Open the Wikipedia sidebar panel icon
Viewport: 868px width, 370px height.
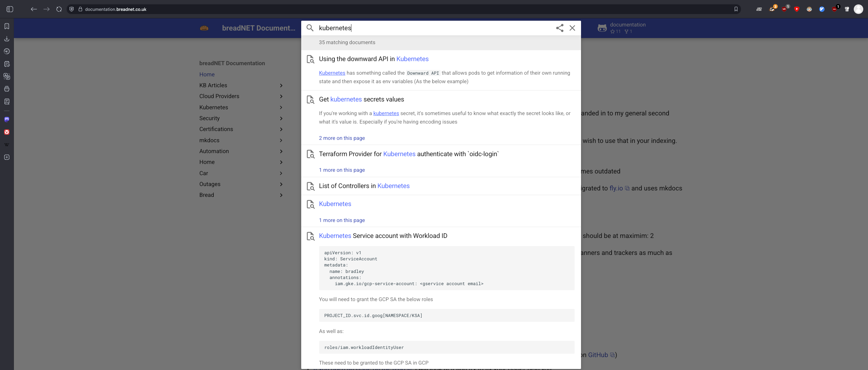coord(7,145)
